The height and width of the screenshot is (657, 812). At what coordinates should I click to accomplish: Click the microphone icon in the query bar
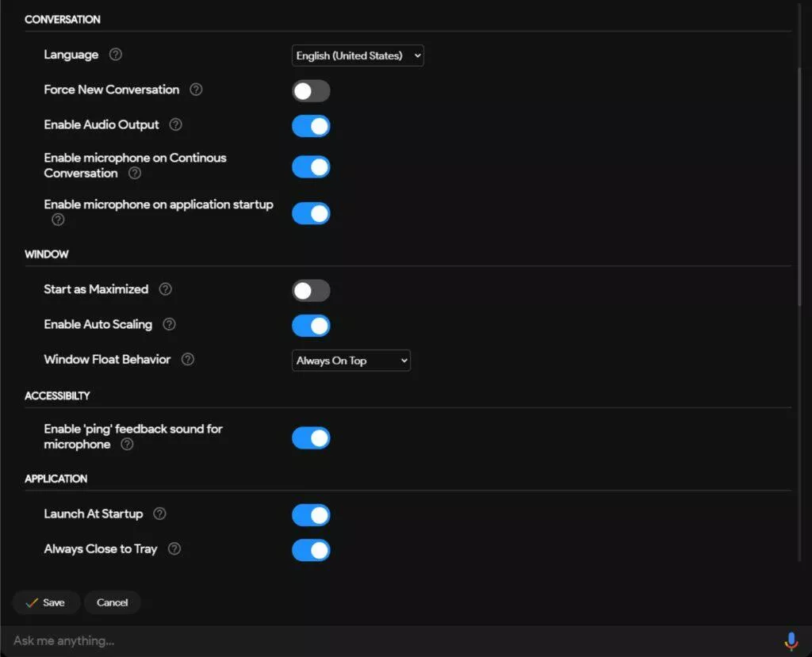coord(791,641)
